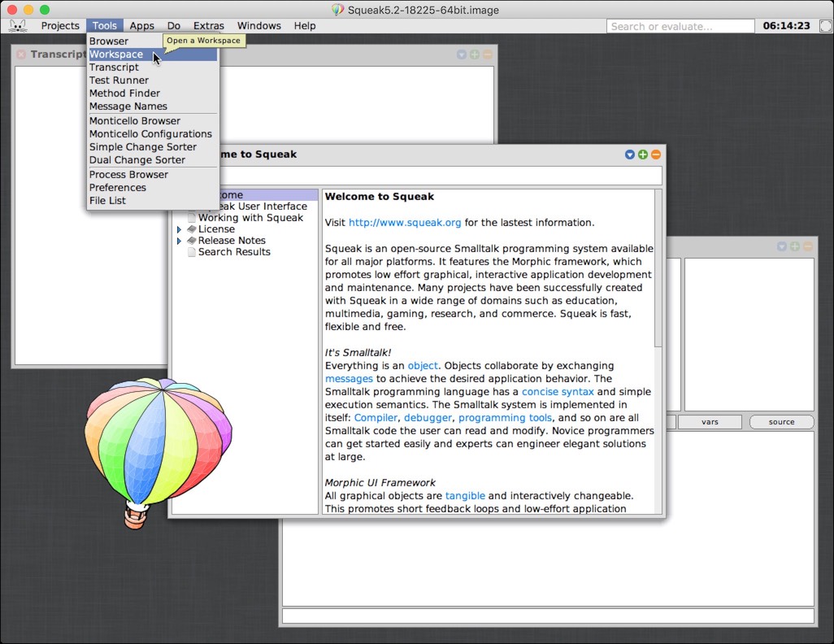The image size is (834, 644).
Task: Open Process Browser from Tools menu
Action: (153, 175)
